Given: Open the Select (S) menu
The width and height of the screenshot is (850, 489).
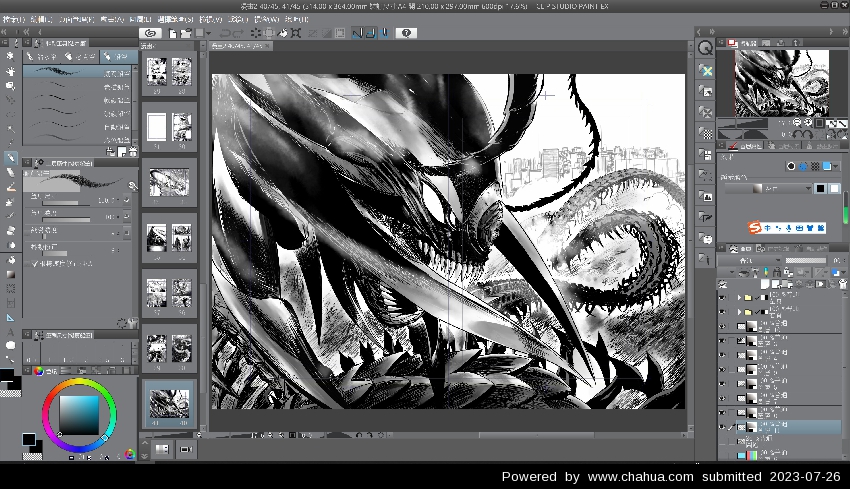Looking at the screenshot, I should [175, 19].
